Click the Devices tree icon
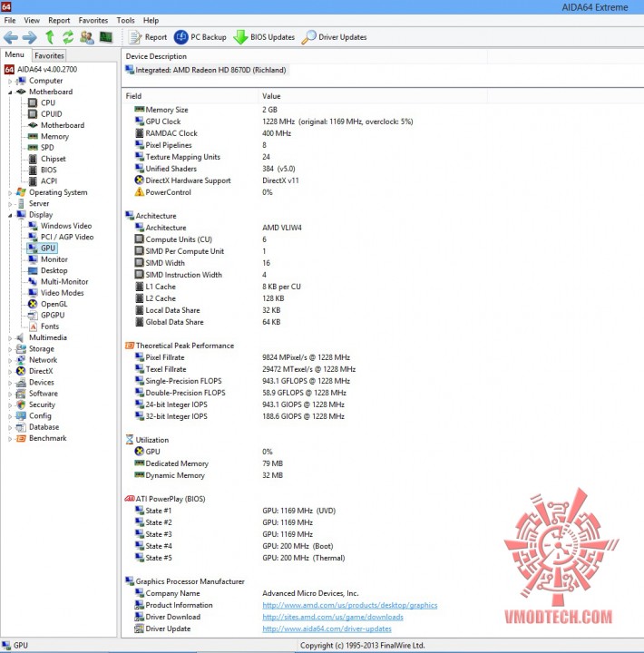Image resolution: width=644 pixels, height=653 pixels. click(x=21, y=383)
